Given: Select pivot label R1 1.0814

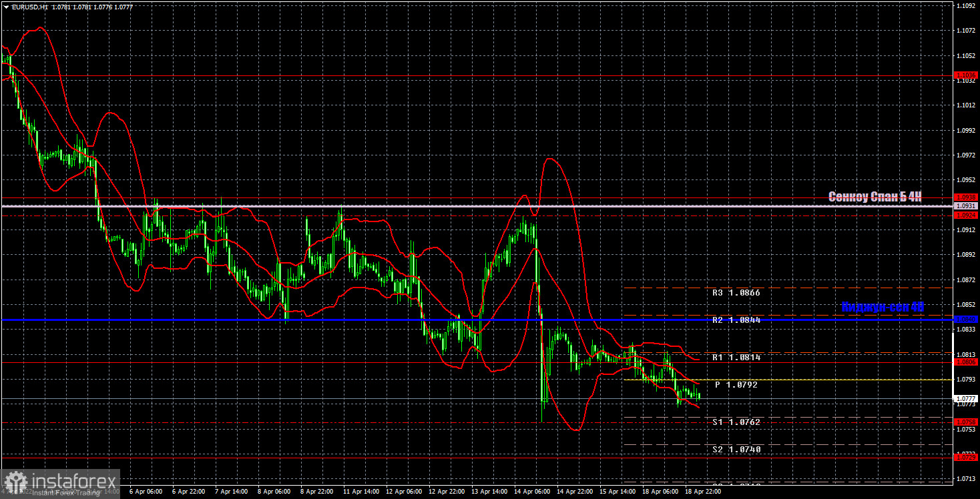Looking at the screenshot, I should pos(735,358).
